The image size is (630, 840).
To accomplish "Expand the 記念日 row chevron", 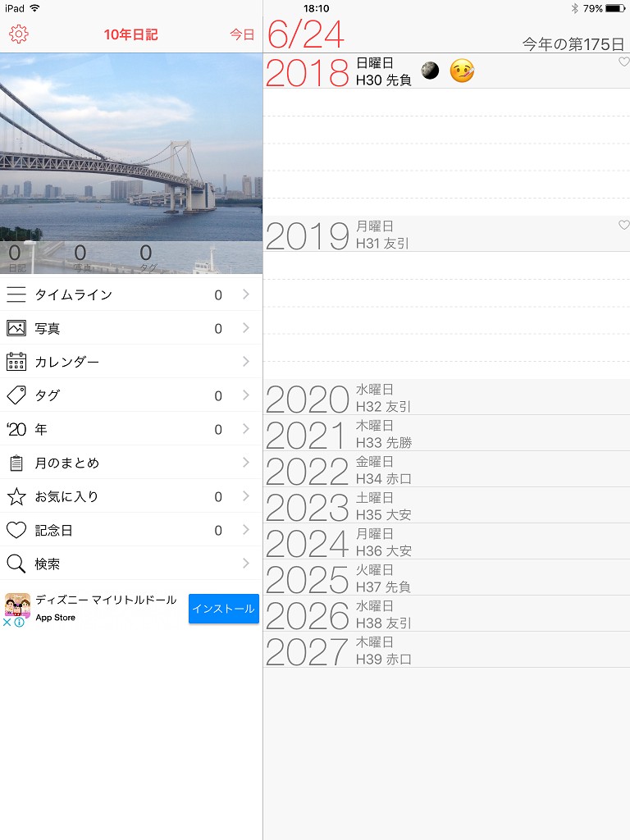I will point(245,530).
